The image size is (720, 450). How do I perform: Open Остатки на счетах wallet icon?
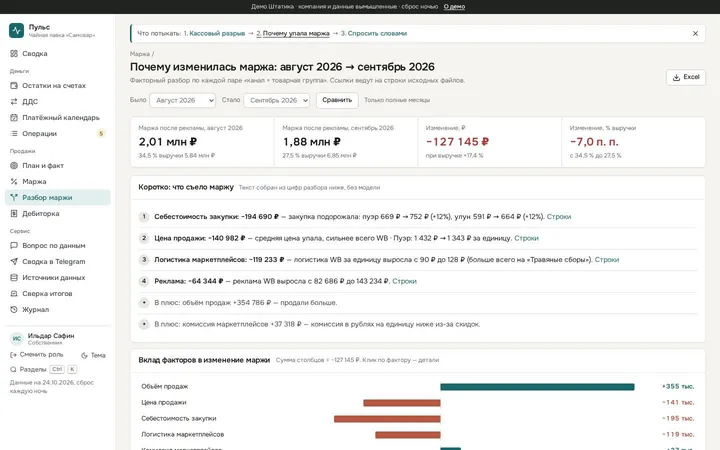click(14, 85)
